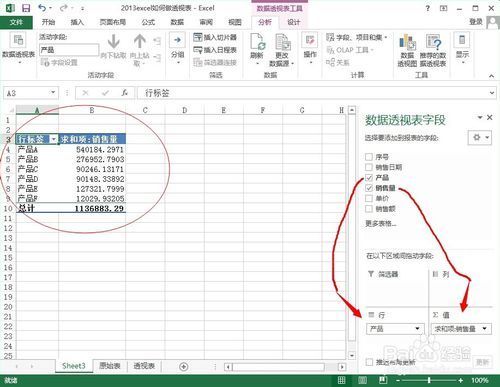Click 字段设置 field settings
The height and width of the screenshot is (387, 500).
[59, 62]
